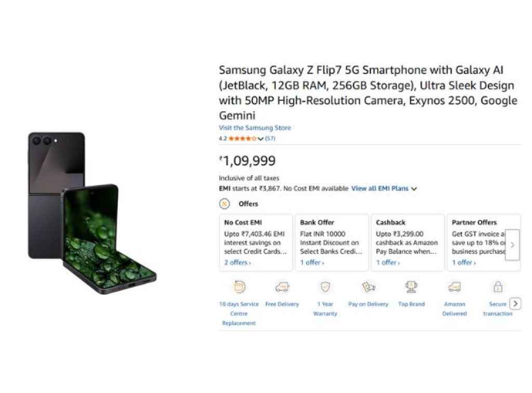Click the Top Brand trophy icon
The width and height of the screenshot is (532, 393).
(x=411, y=286)
